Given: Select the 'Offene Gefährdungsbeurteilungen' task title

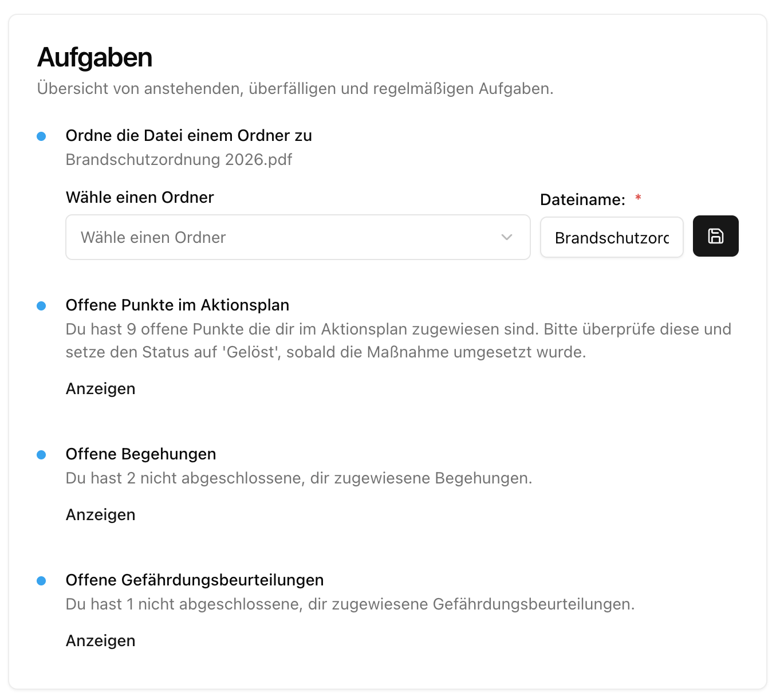Looking at the screenshot, I should 194,580.
